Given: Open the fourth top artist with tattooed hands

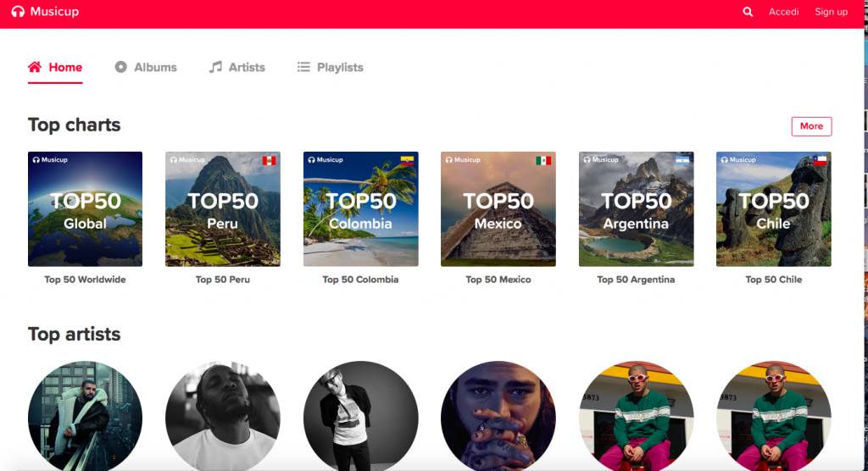Looking at the screenshot, I should (x=498, y=417).
